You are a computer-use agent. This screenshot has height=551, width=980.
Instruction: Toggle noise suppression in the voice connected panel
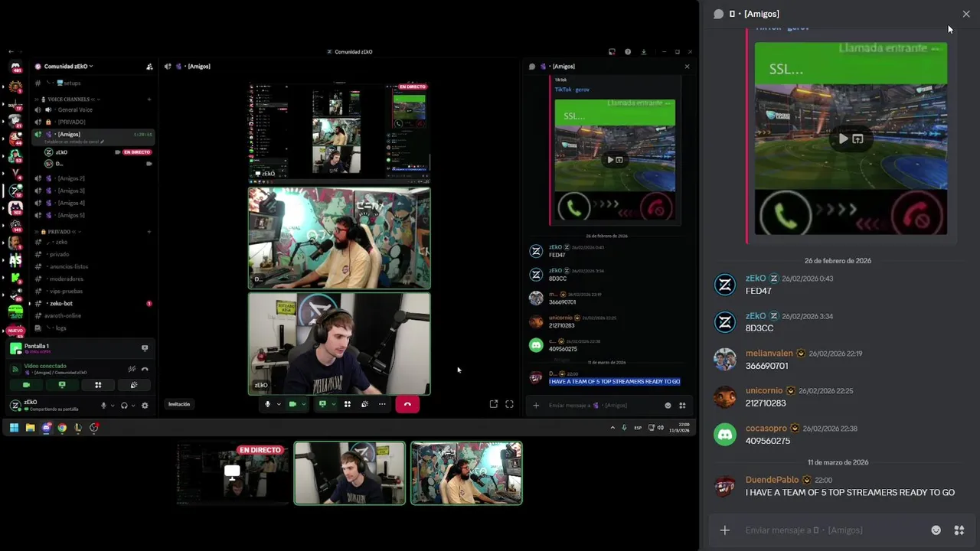[x=132, y=369]
